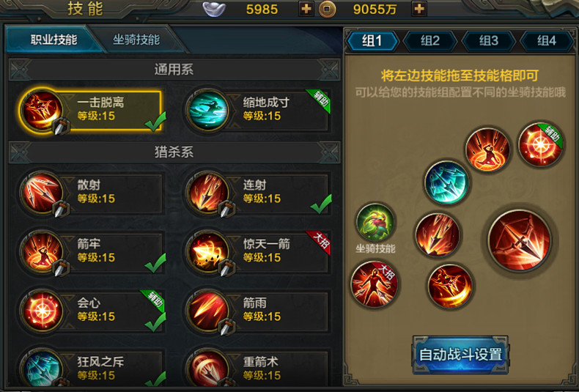Switch to the 坐骑技能 tab

coord(136,40)
